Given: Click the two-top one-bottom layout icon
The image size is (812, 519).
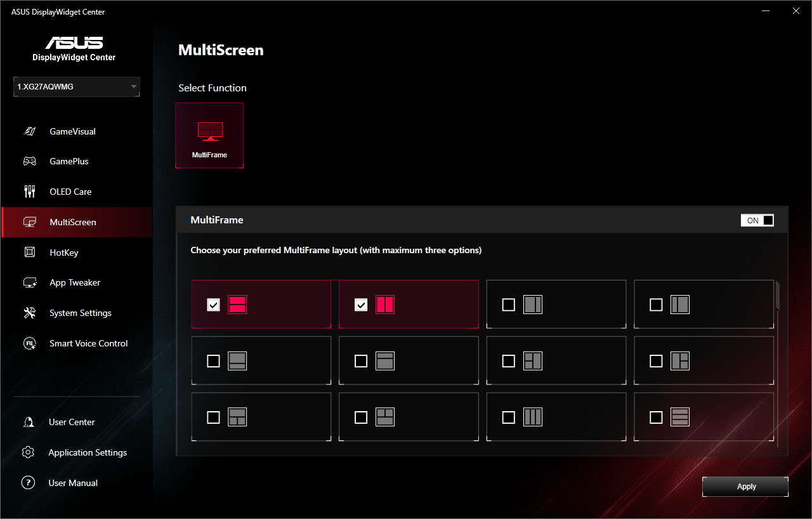Looking at the screenshot, I should (385, 417).
